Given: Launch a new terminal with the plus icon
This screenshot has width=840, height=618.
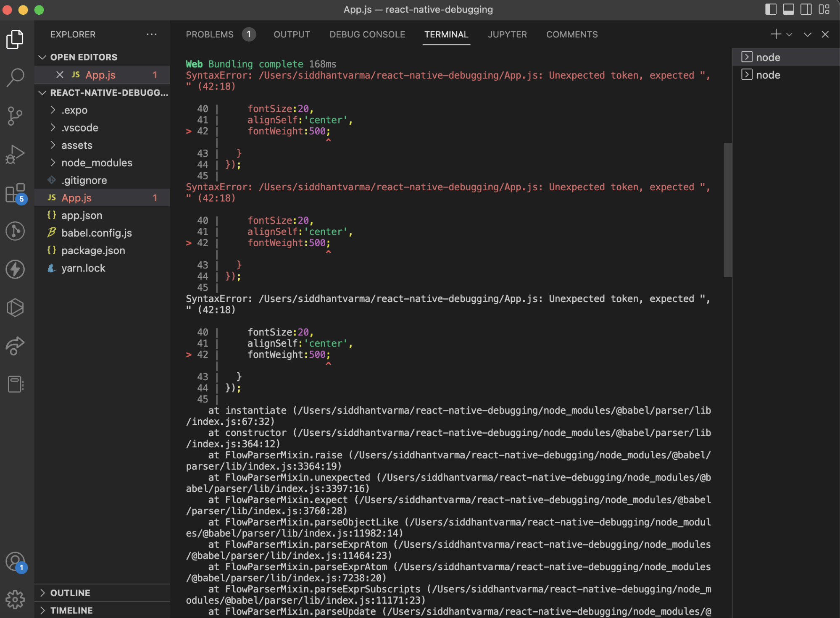Looking at the screenshot, I should pyautogui.click(x=775, y=34).
